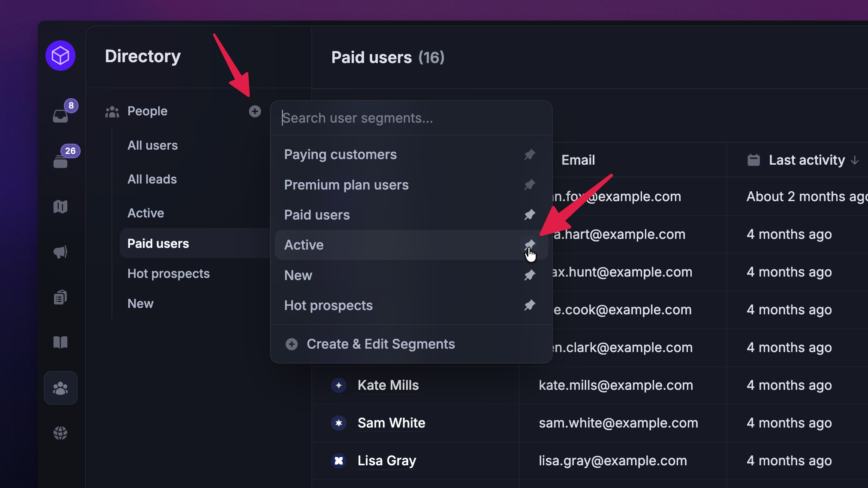Viewport: 868px width, 488px height.
Task: Toggle pin for Active segment
Action: click(530, 245)
